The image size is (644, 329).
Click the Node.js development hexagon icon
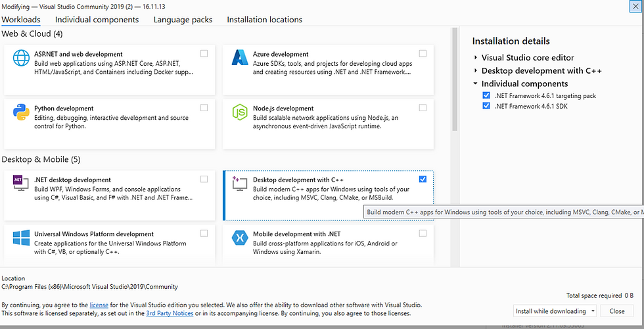click(239, 113)
